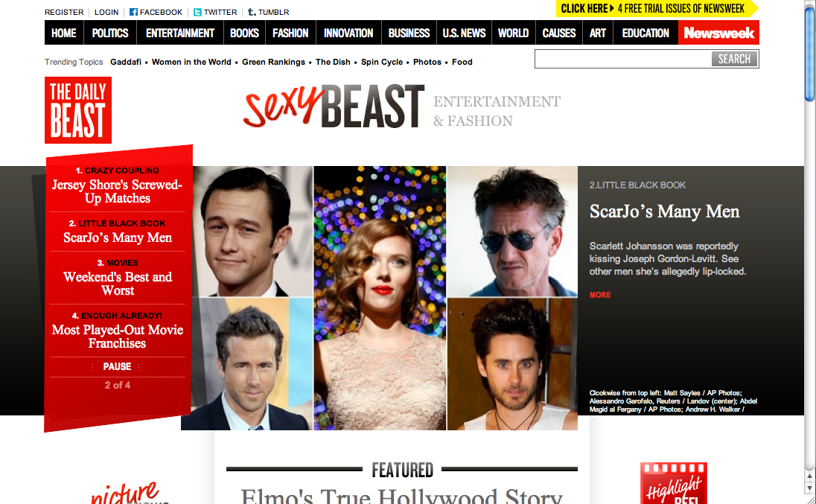
Task: Pause the slideshow
Action: point(117,367)
